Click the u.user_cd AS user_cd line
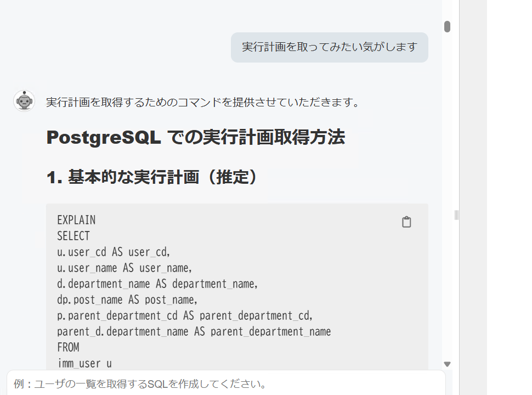This screenshot has height=395, width=532. tap(114, 252)
